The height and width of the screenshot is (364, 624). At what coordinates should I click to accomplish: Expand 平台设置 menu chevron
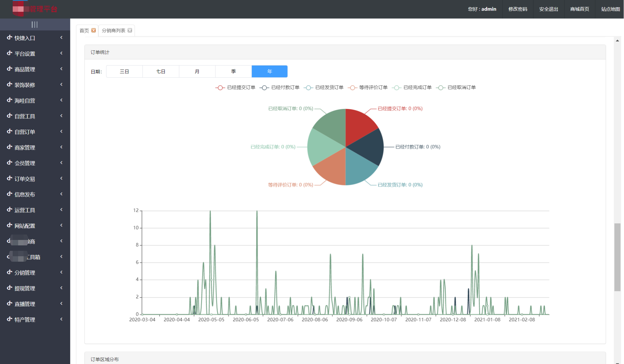click(61, 53)
